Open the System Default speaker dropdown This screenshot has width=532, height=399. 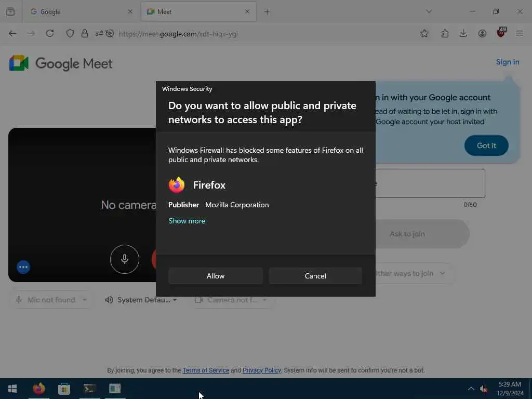pos(141,300)
